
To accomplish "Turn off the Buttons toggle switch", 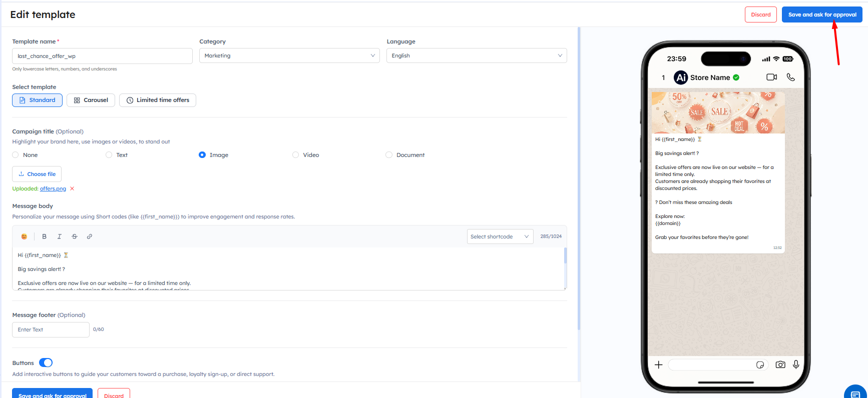I will tap(46, 362).
